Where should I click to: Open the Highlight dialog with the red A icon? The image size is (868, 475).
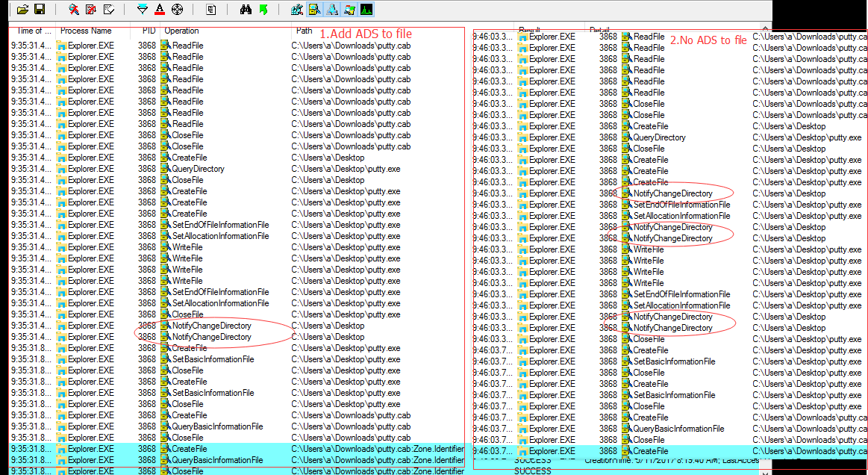158,9
